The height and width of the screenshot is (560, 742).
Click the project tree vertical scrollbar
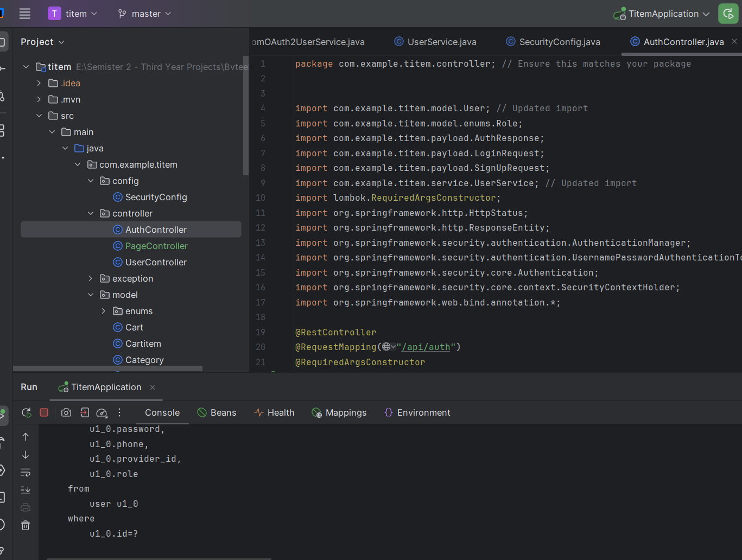[246, 116]
